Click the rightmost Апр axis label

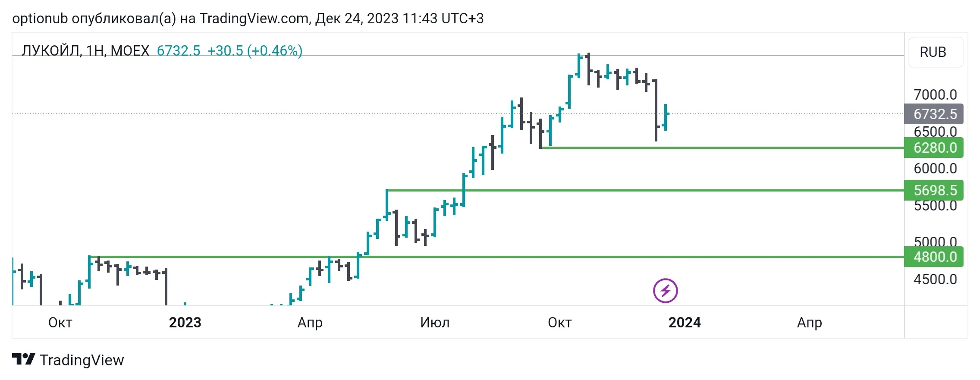[x=810, y=323]
